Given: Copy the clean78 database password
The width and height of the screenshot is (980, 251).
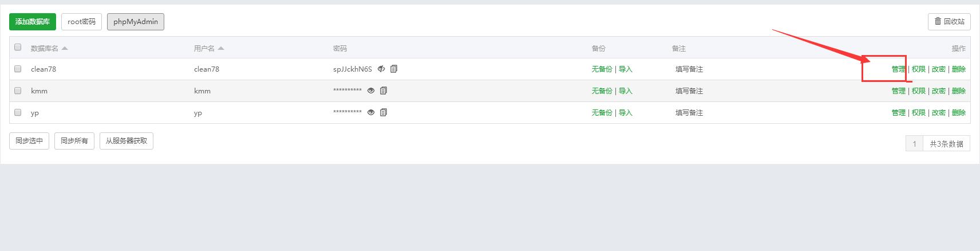Looking at the screenshot, I should (394, 69).
